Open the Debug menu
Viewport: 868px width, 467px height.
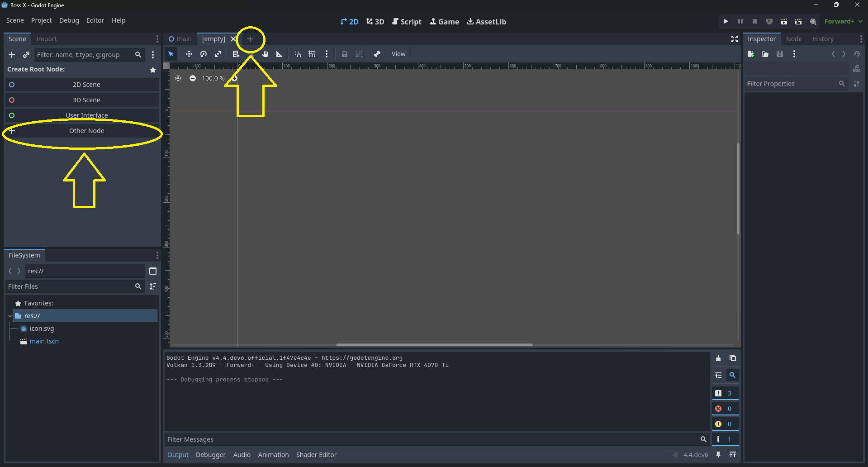tap(69, 20)
